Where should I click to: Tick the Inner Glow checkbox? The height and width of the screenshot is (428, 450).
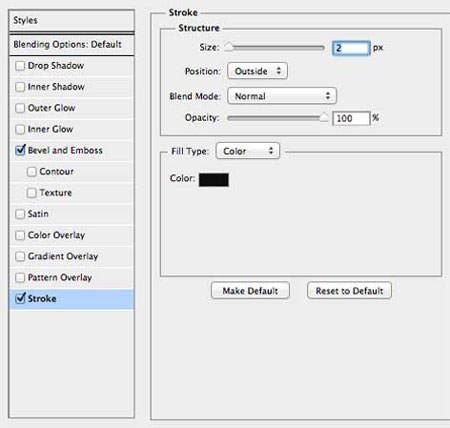click(20, 129)
